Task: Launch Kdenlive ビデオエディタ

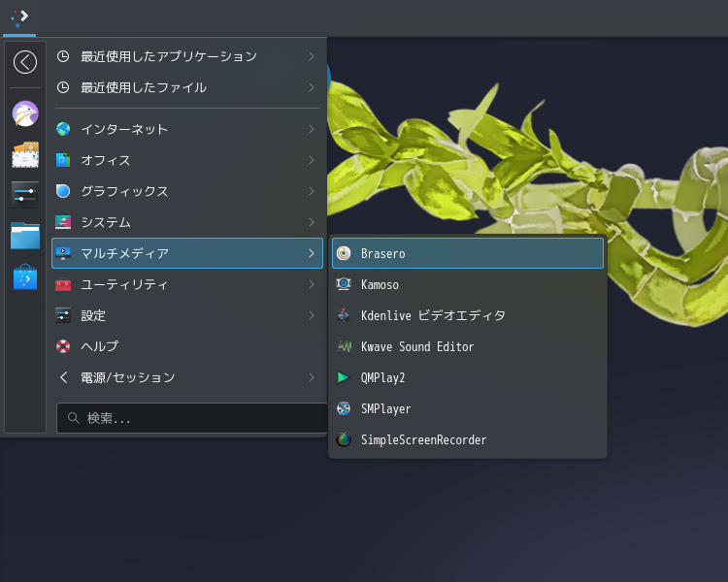Action: click(x=468, y=315)
